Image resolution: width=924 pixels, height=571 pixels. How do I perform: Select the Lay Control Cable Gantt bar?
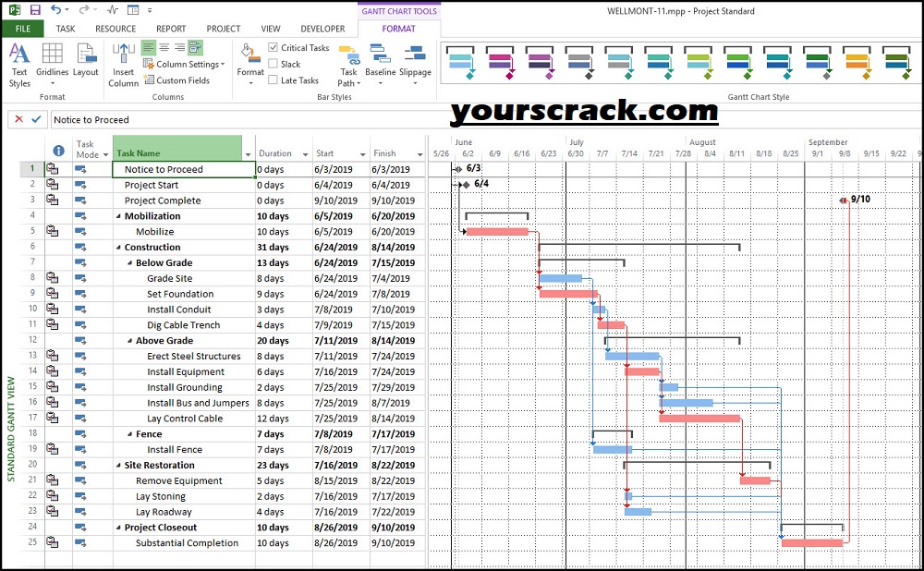pyautogui.click(x=699, y=419)
